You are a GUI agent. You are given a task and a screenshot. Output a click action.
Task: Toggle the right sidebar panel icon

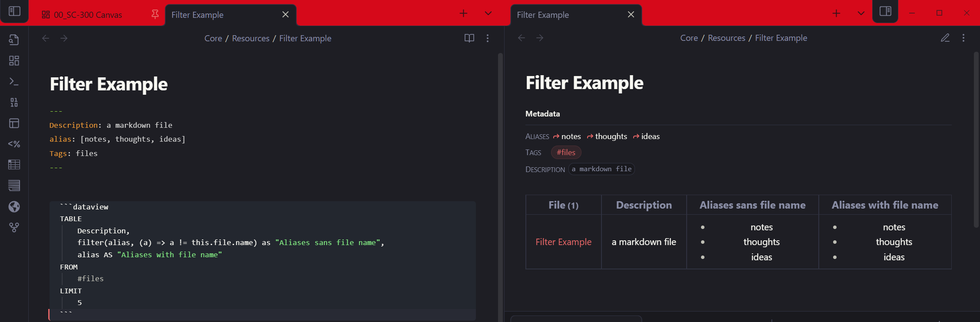coord(885,11)
